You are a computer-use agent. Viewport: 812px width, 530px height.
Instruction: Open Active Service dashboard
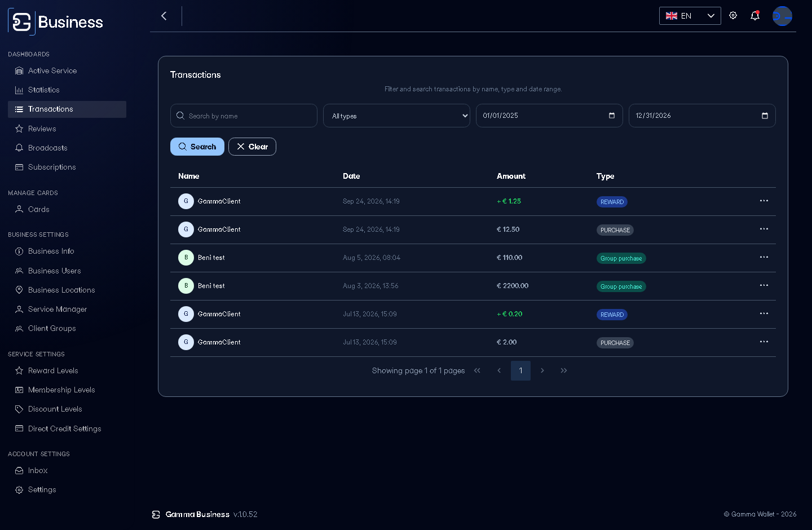point(67,70)
